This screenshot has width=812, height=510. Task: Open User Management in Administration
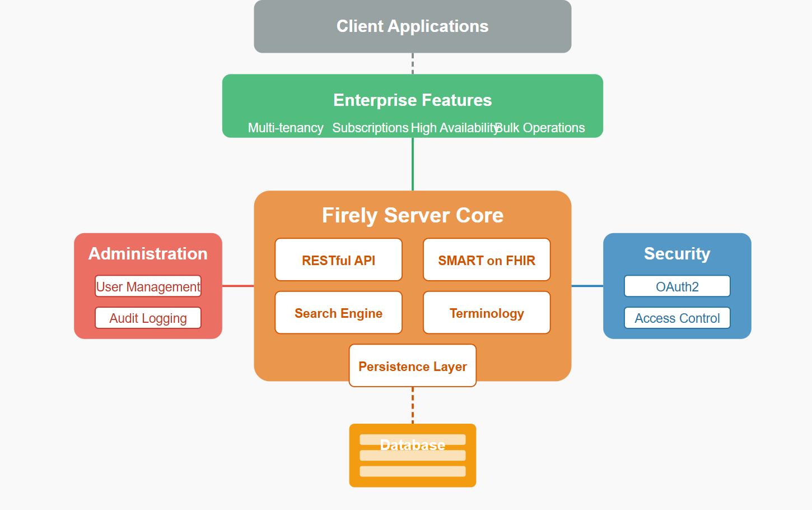click(148, 286)
